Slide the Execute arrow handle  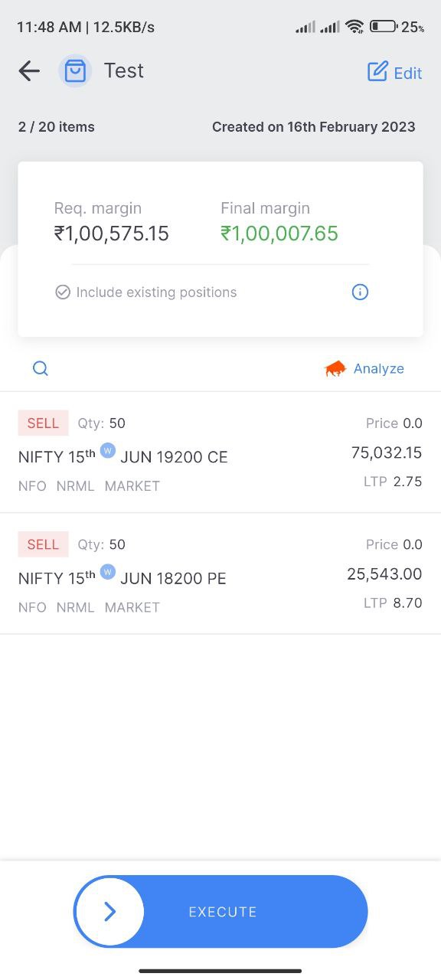(x=109, y=911)
